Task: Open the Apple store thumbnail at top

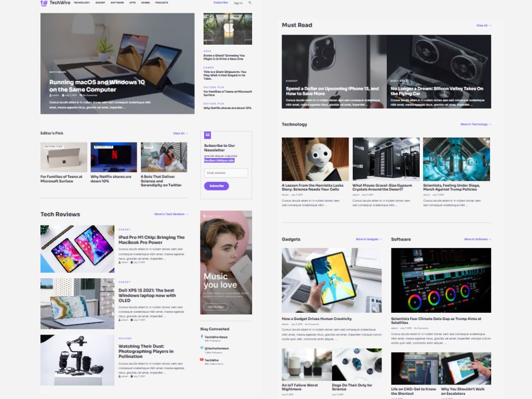Action: 228,29
